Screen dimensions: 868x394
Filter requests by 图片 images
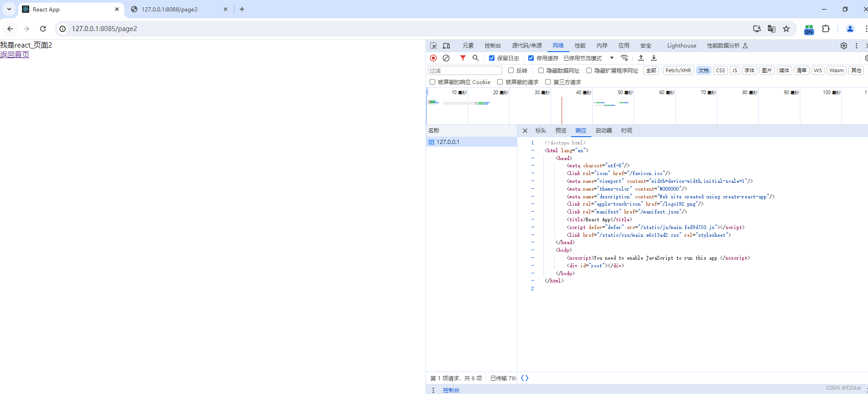(x=767, y=70)
